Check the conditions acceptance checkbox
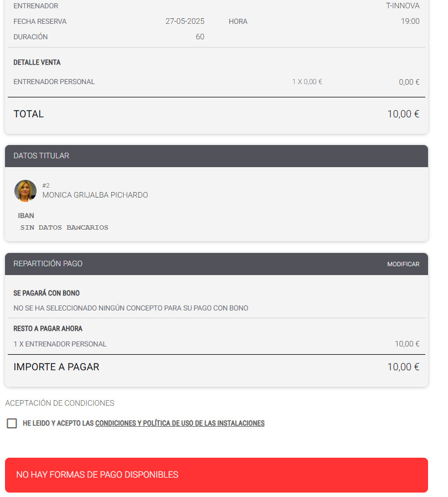Screen dimensions: 448x497 (12, 423)
